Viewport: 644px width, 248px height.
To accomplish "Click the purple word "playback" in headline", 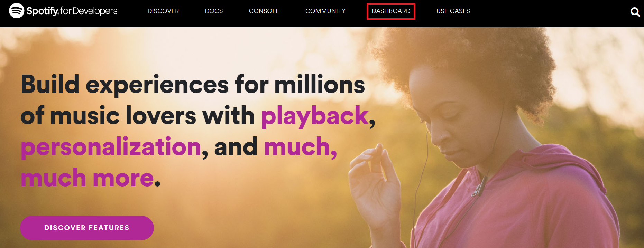I will pyautogui.click(x=315, y=116).
